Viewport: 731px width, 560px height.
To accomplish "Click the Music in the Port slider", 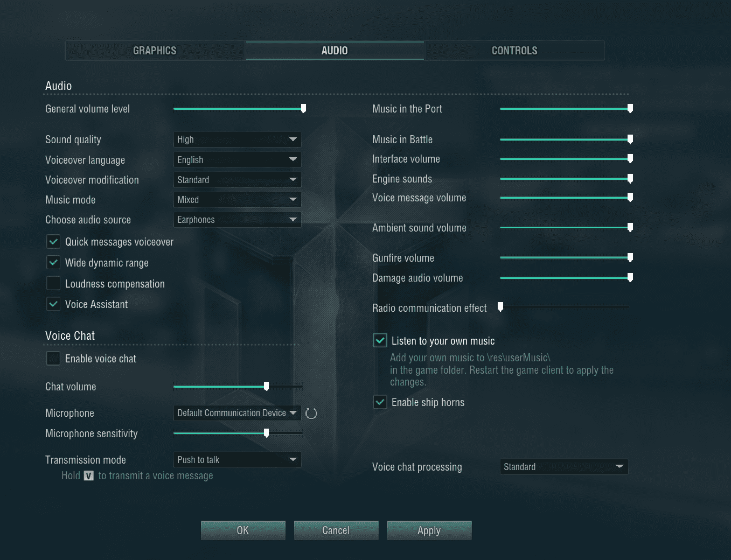I will click(x=566, y=109).
